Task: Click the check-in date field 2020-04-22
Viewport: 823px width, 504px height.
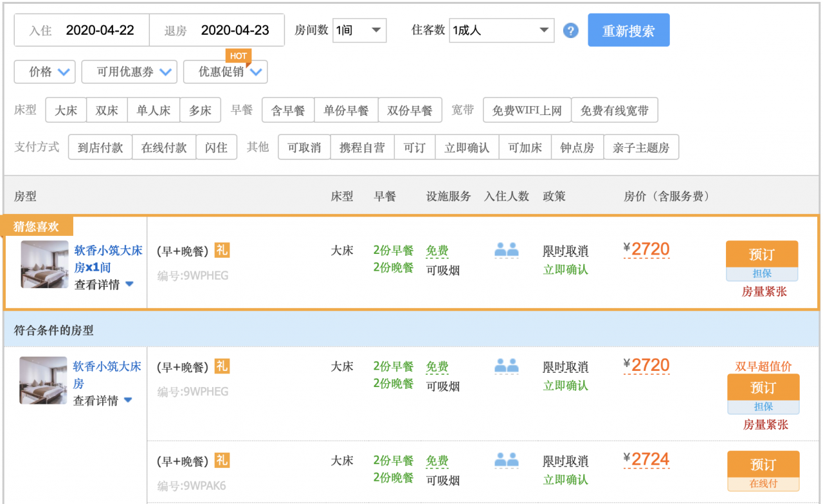Action: coord(100,30)
